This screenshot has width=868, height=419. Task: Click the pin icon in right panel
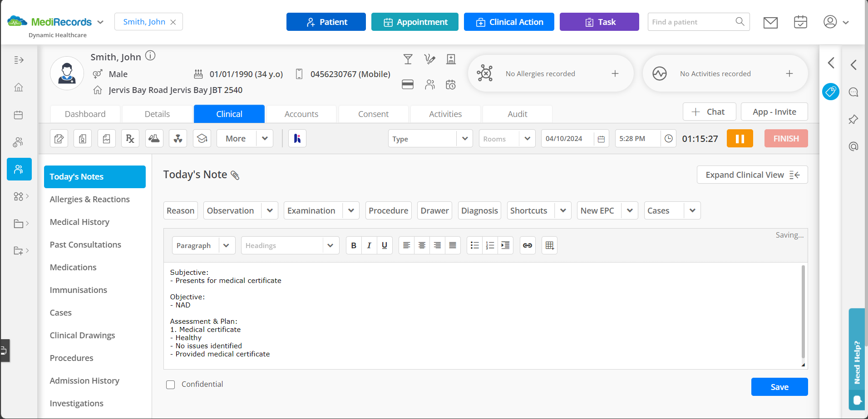point(853,119)
